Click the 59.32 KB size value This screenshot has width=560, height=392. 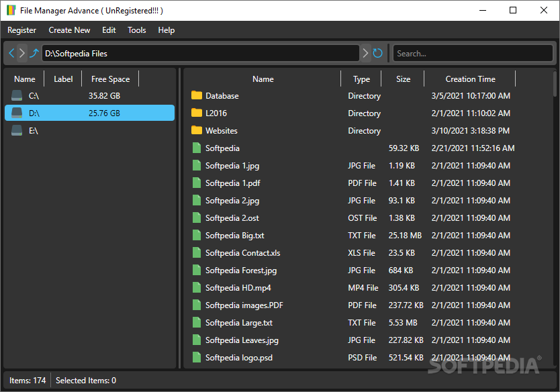(x=404, y=148)
